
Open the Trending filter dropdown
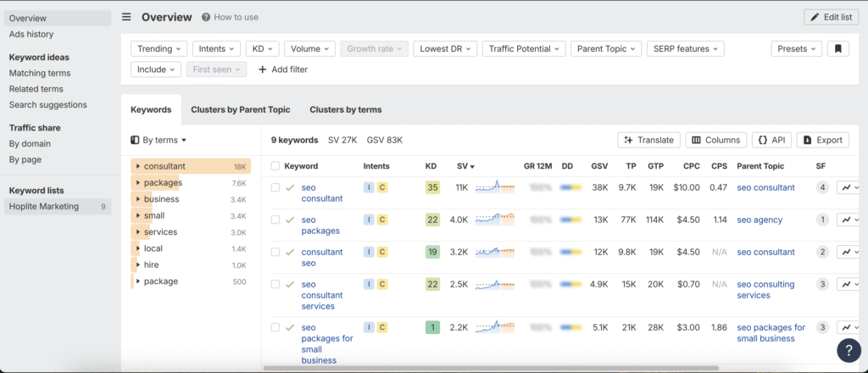[159, 49]
